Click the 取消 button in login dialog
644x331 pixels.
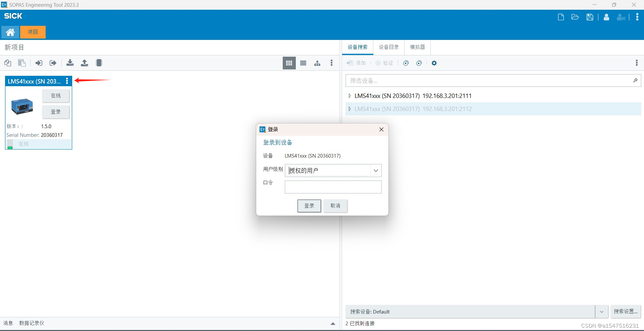click(335, 206)
